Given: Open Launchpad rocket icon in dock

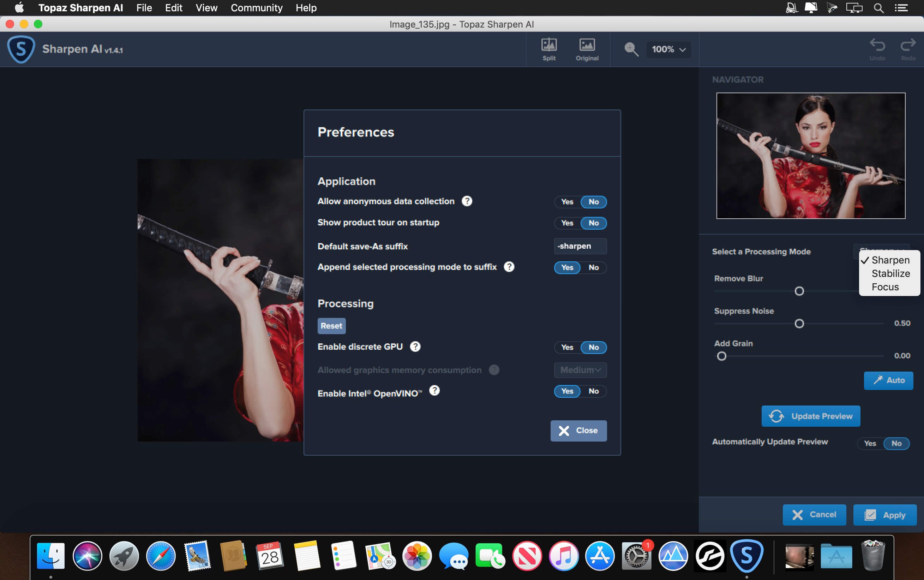Looking at the screenshot, I should [124, 555].
